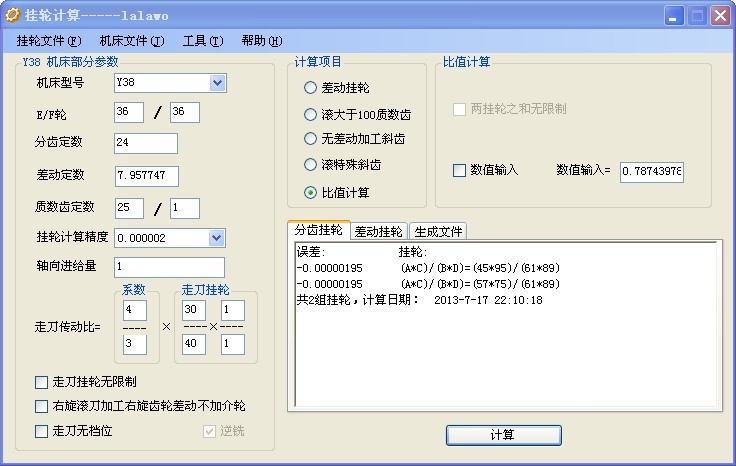Click the 走刀挂轮 upper right field showing 1
The image size is (736, 466).
pos(233,310)
